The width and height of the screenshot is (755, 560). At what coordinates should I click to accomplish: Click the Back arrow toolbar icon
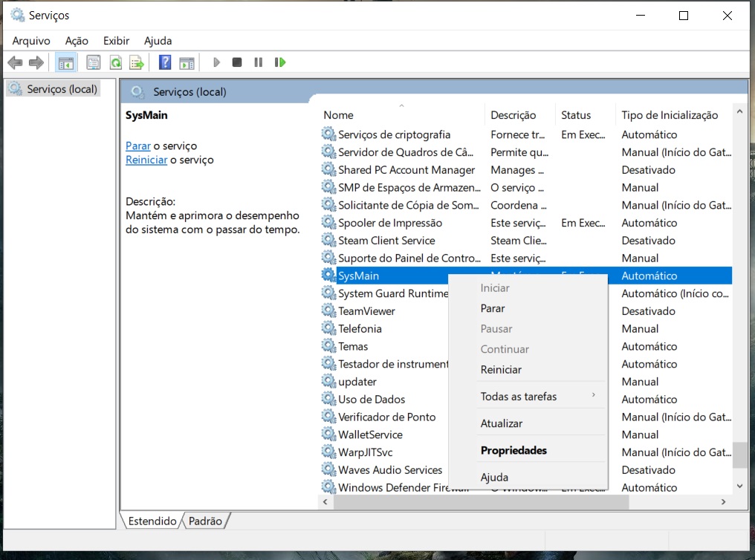[15, 62]
